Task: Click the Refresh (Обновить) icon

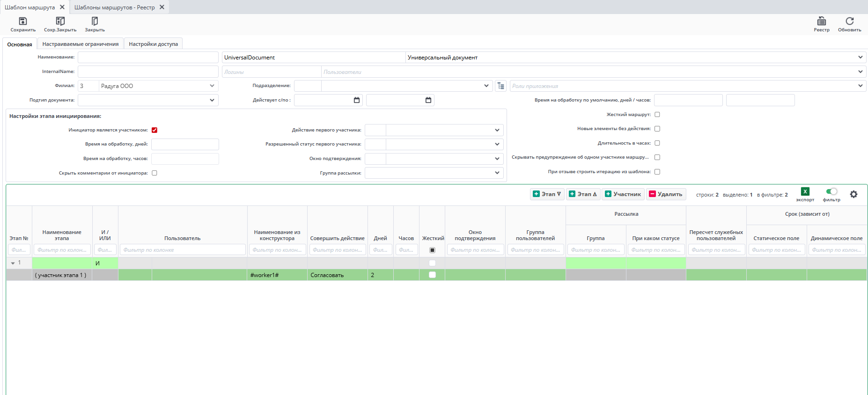Action: [x=849, y=22]
